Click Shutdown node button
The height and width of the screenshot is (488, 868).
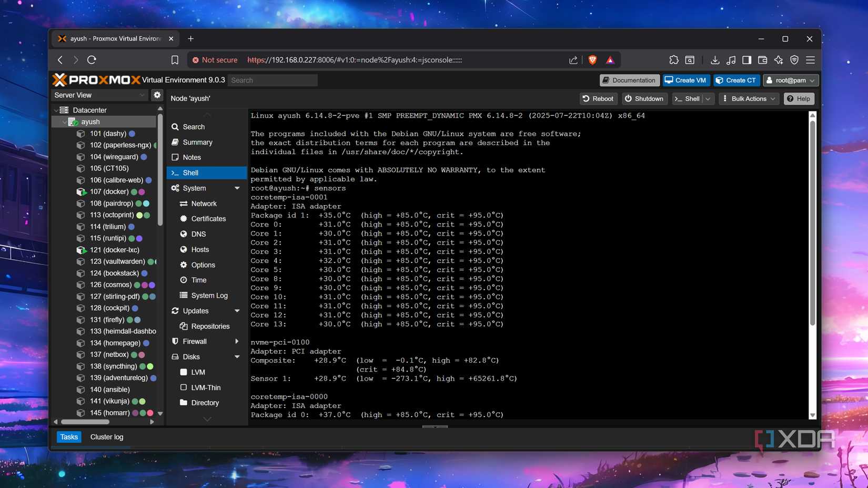point(644,98)
